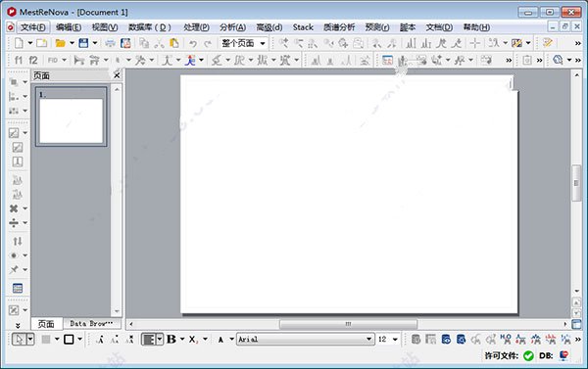Screen dimensions: 588x369
Task: Toggle text alignment button
Action: point(149,340)
